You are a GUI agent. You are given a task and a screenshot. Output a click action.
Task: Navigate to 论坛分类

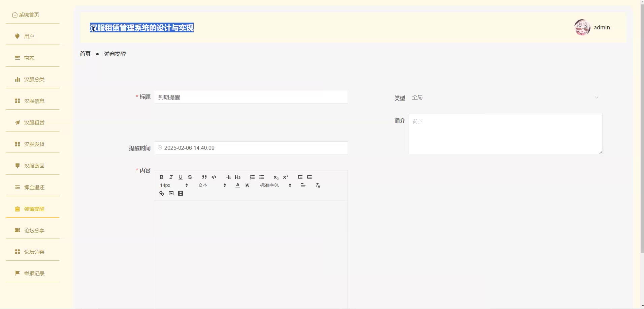pos(32,252)
